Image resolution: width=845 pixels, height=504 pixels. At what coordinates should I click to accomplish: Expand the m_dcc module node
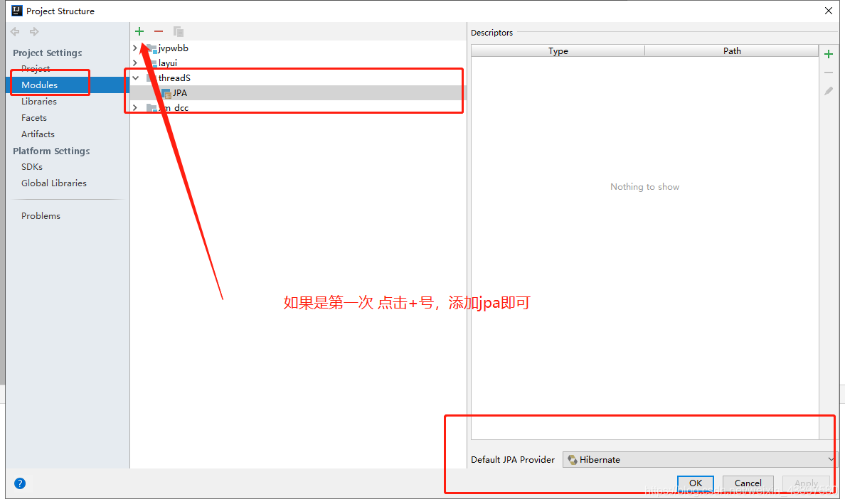click(134, 107)
